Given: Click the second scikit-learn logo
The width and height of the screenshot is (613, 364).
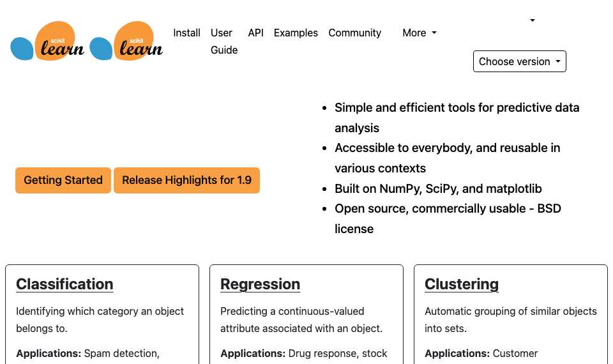Looking at the screenshot, I should [126, 41].
